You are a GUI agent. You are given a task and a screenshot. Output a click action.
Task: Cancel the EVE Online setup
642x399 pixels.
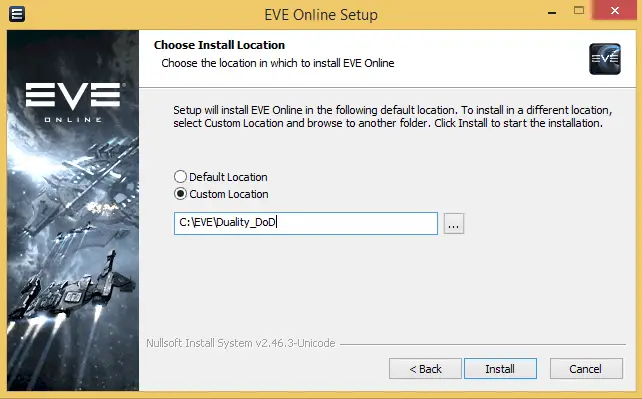pos(586,369)
